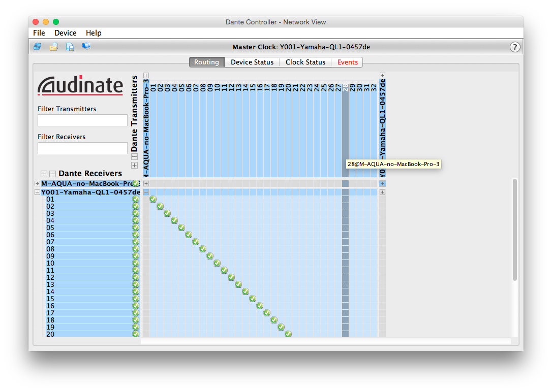Expand the Y001-Yamaha-QL1-0457de transmitter column
This screenshot has width=552, height=392.
click(382, 75)
